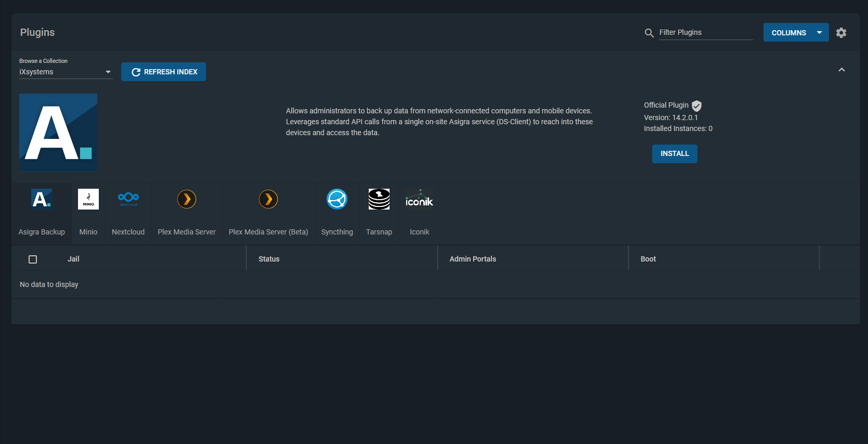Click the No data to display message
The image size is (868, 444).
(49, 284)
